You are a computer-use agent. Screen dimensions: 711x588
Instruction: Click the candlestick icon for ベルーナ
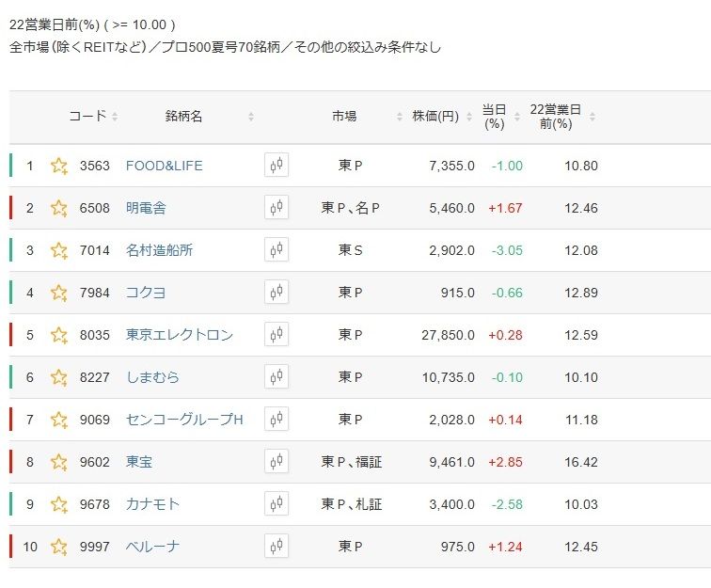276,546
